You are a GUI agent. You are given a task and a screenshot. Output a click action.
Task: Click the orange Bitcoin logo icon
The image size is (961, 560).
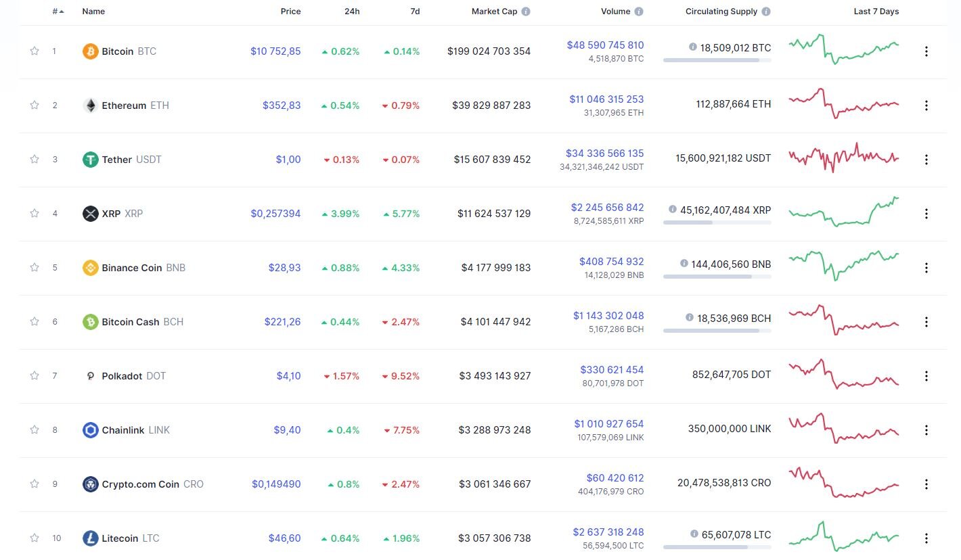coord(90,51)
